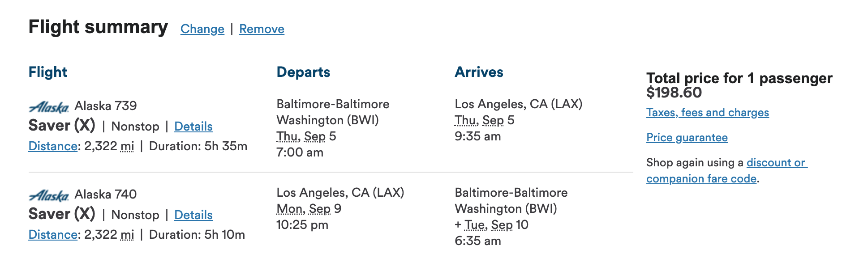Open discount or companion fare code link

pyautogui.click(x=727, y=171)
